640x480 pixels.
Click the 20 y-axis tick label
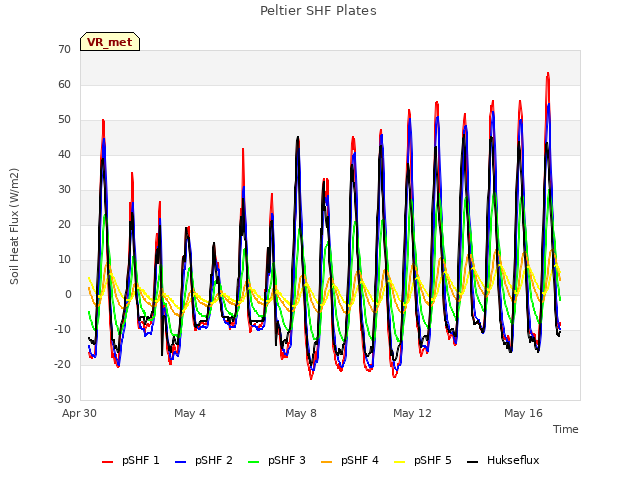tap(64, 224)
